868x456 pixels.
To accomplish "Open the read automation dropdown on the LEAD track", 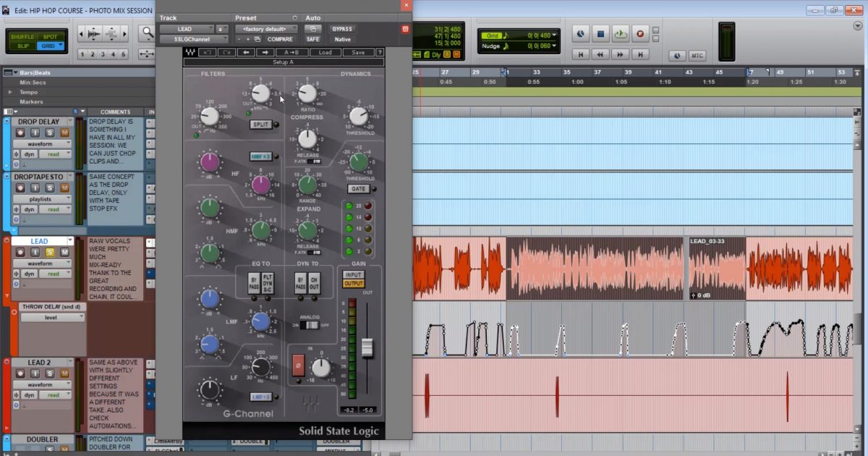I will pyautogui.click(x=55, y=274).
